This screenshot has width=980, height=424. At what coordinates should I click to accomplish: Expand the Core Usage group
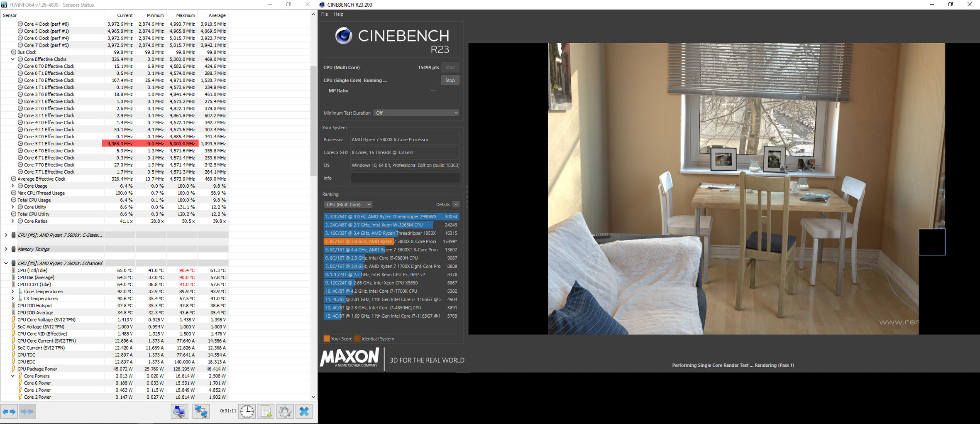tap(13, 186)
